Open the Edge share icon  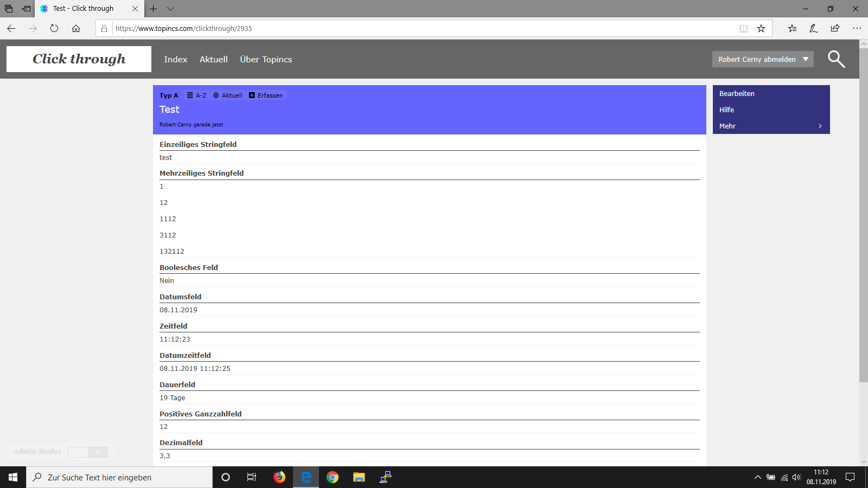click(x=835, y=29)
